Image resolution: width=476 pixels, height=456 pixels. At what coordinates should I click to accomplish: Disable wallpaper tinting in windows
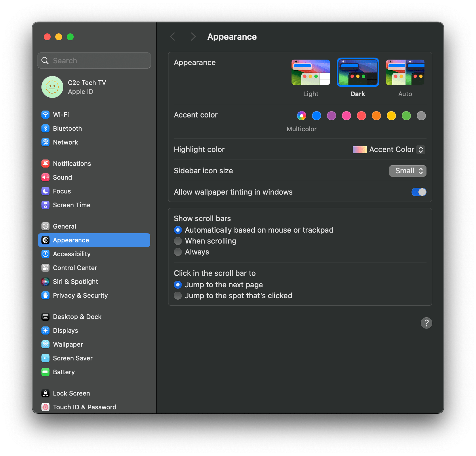click(419, 192)
